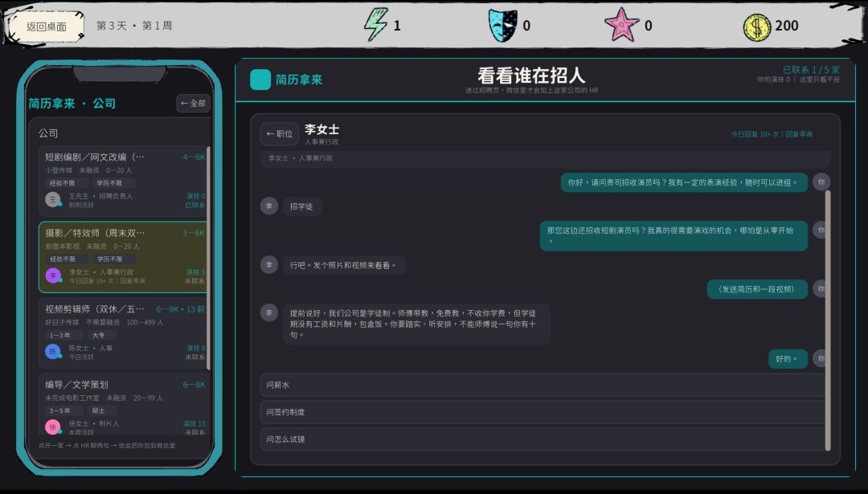Choose the 问薪水 reply option
The height and width of the screenshot is (494, 868).
point(542,385)
